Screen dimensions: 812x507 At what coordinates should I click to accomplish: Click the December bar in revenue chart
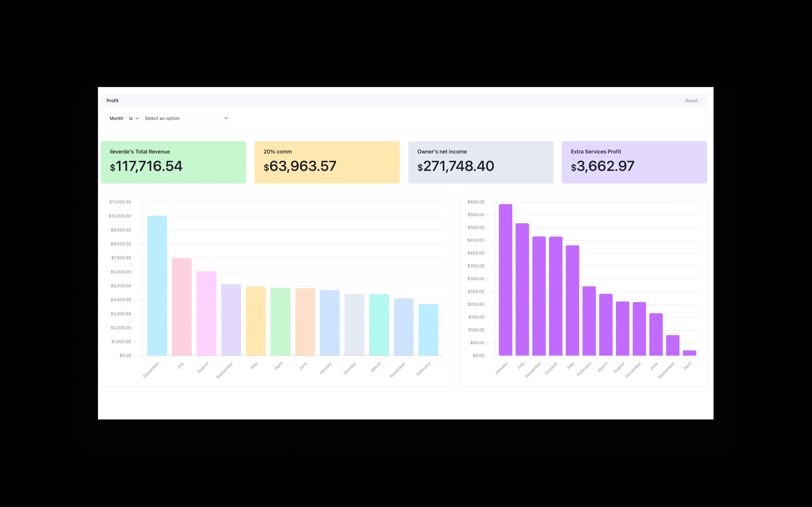click(x=157, y=286)
